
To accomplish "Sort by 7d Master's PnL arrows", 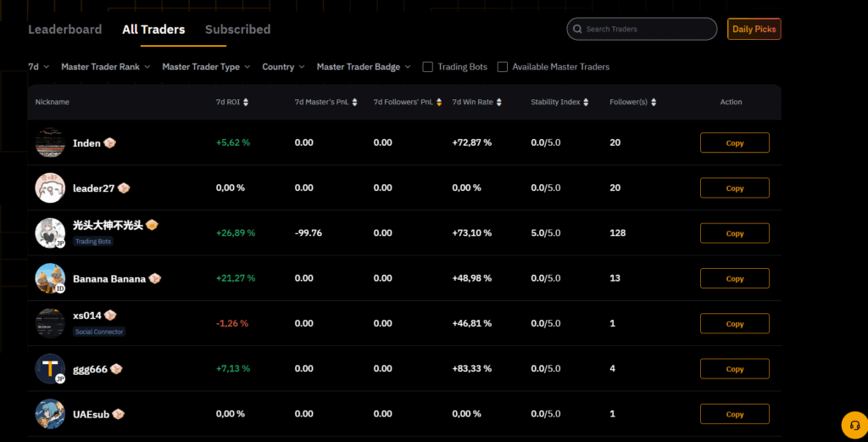I will (x=354, y=103).
